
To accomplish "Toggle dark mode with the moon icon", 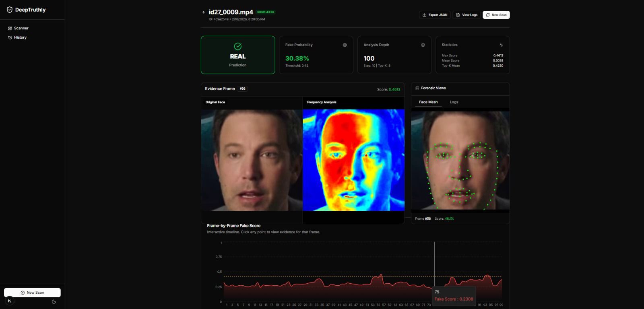I will point(54,301).
